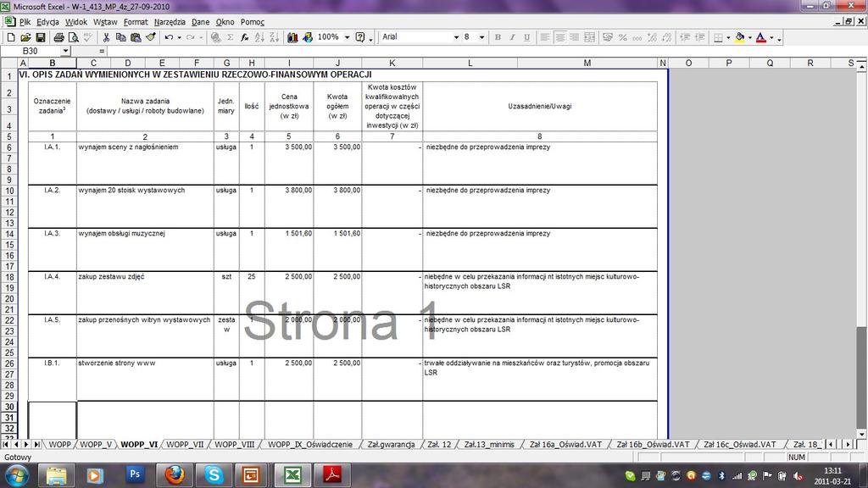Toggle Italic formatting
Viewport: 868px width, 488px height.
[512, 37]
